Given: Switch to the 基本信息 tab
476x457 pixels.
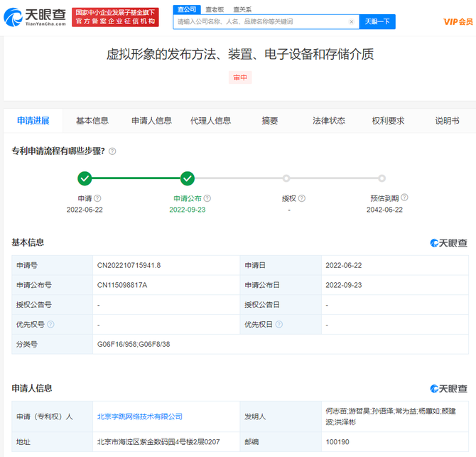Looking at the screenshot, I should (92, 121).
